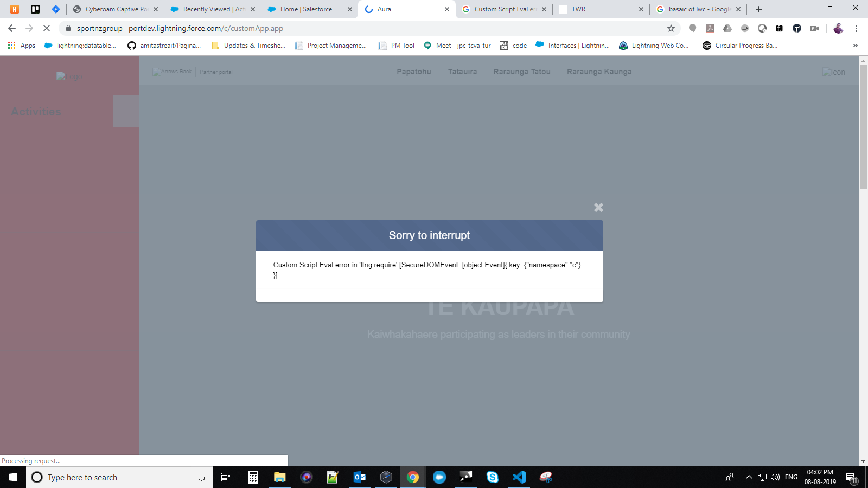Select Papatohu in the portal navigation
Screen dimensions: 868x488
click(414, 71)
